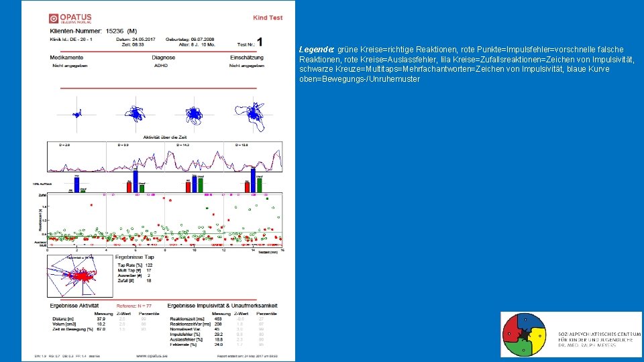
Task: Click the 'Diagnose' heading
Action: point(164,58)
